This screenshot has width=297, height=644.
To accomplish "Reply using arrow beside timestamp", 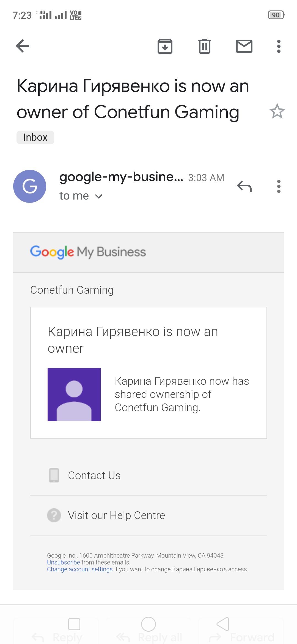I will point(244,186).
